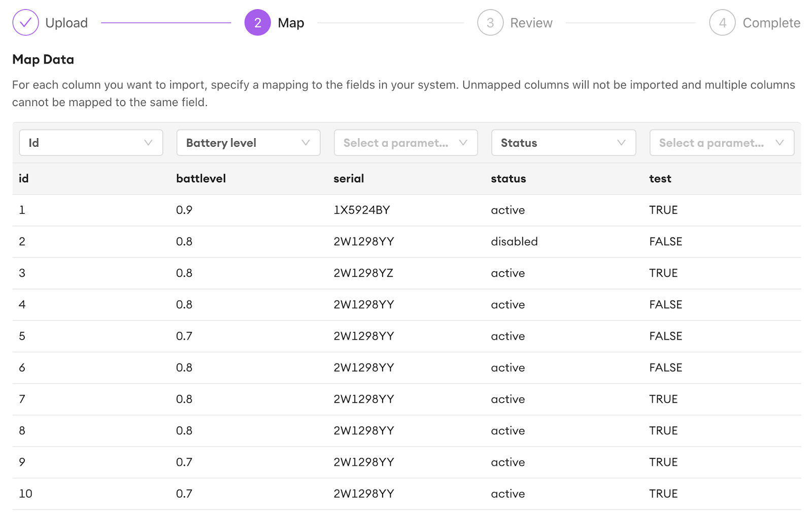Click battery value 0.8 in row 8
Viewport: 812px width, 520px height.
point(184,431)
